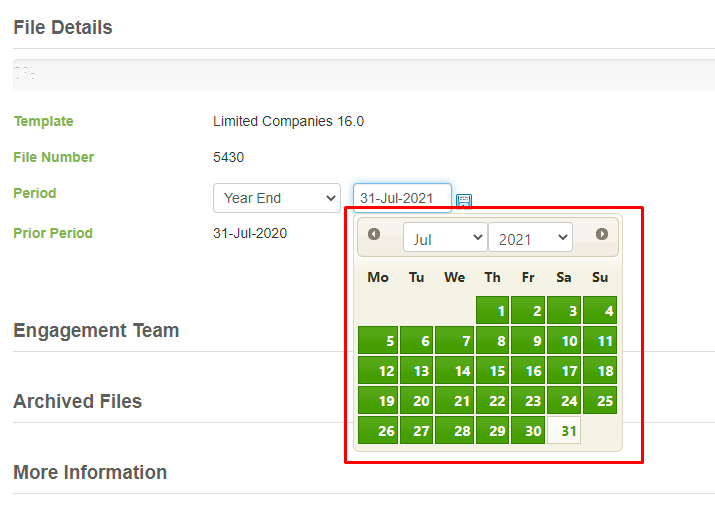
Task: Select day 15 in the calendar
Action: coord(492,370)
